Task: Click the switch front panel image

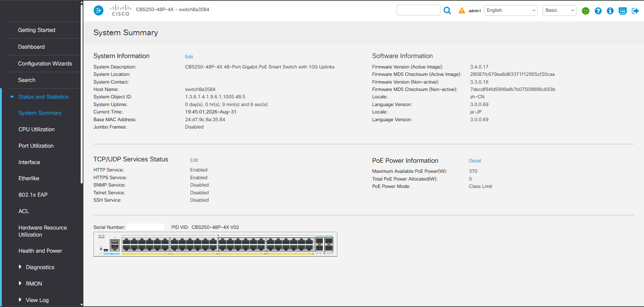Action: click(x=215, y=244)
